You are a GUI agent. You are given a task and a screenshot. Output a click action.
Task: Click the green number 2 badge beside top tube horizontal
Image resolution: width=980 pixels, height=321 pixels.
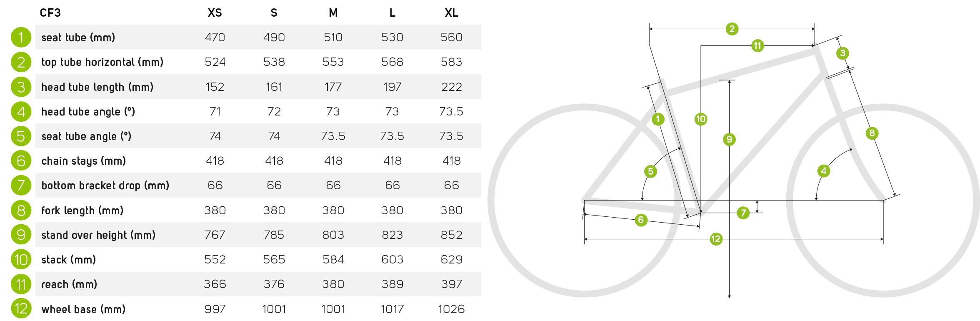21,62
